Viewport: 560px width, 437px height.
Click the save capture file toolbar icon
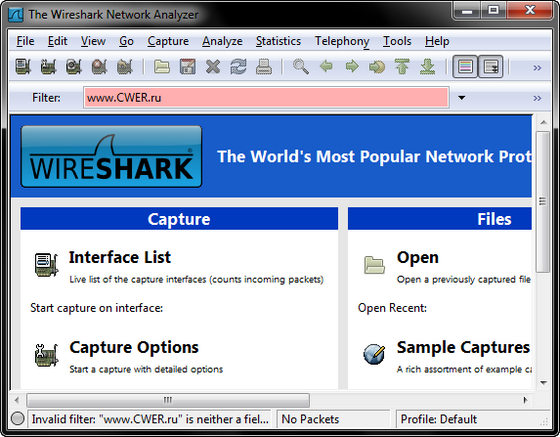(188, 67)
